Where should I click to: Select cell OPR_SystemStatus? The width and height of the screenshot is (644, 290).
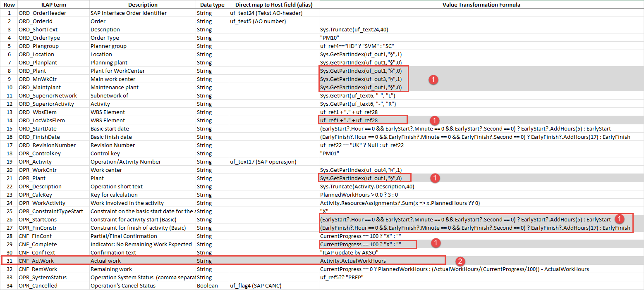tap(53, 277)
